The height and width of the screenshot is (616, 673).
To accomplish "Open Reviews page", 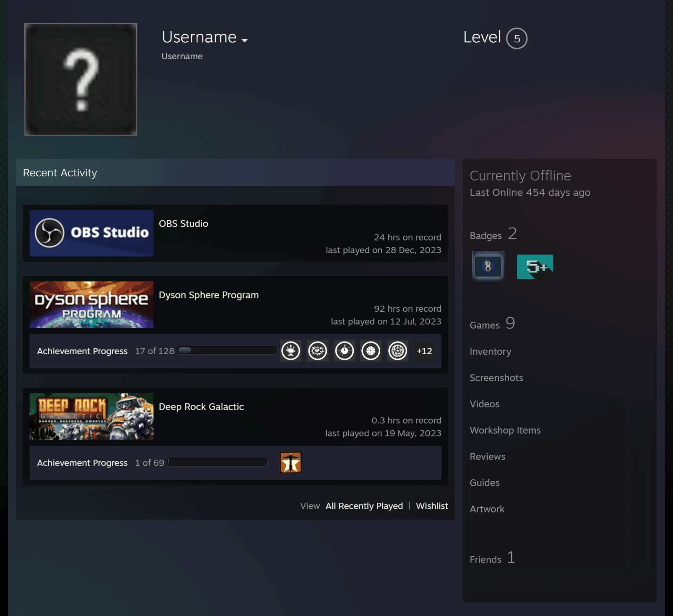I will tap(488, 456).
